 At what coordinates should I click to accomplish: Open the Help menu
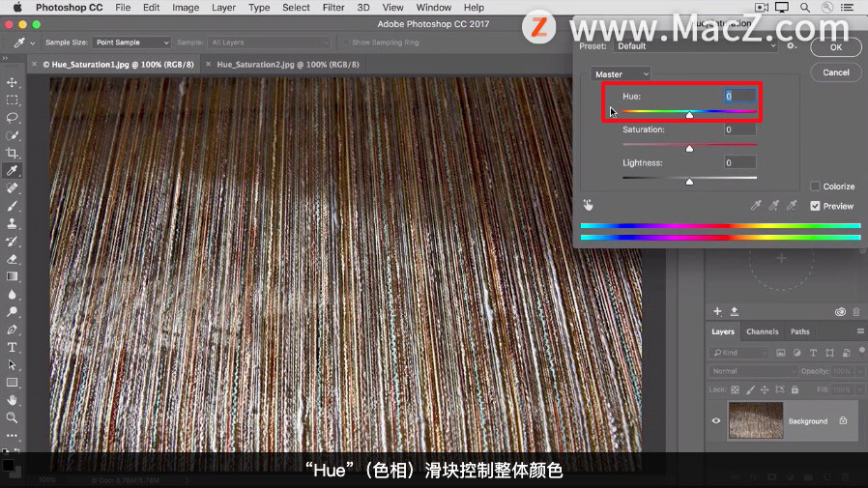pyautogui.click(x=474, y=7)
